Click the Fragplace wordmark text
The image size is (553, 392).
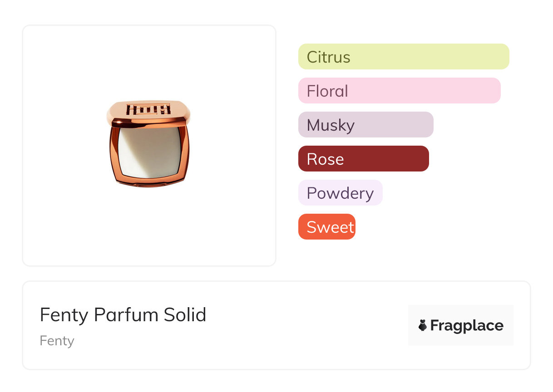coord(467,326)
